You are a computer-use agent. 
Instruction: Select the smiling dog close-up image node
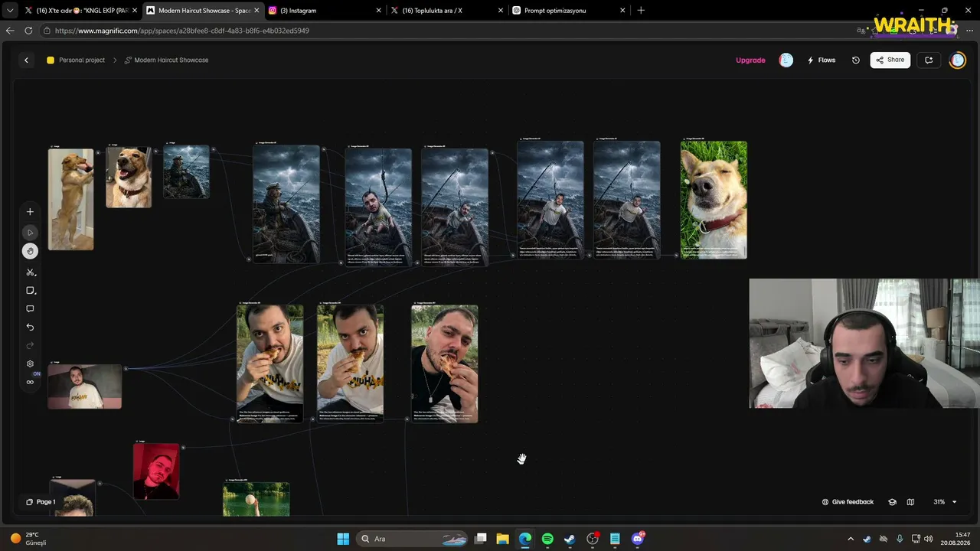point(129,178)
